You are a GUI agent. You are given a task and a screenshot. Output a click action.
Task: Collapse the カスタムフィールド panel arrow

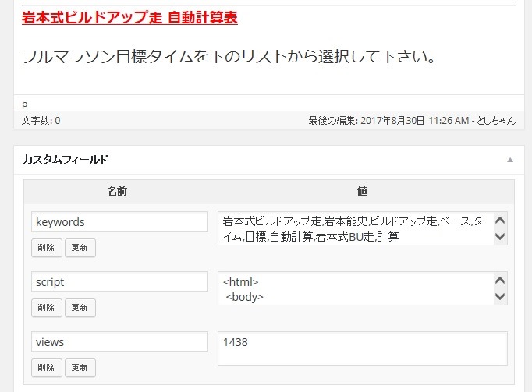510,160
